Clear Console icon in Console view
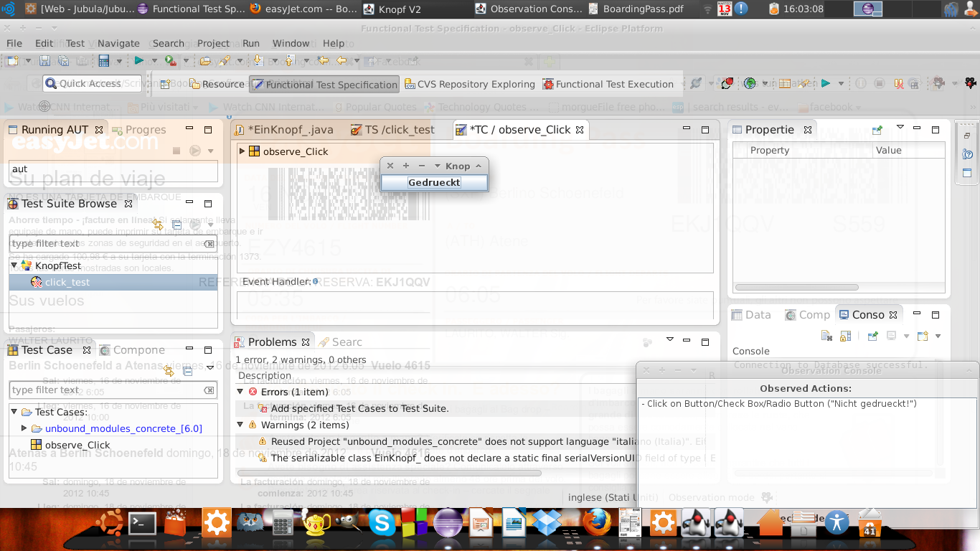Viewport: 980px width, 551px height. 826,336
